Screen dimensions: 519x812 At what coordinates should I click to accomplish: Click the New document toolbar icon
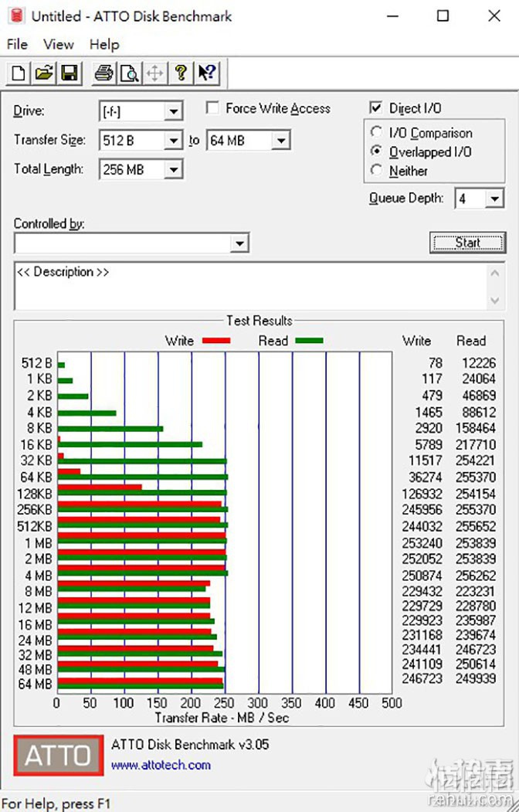point(18,73)
